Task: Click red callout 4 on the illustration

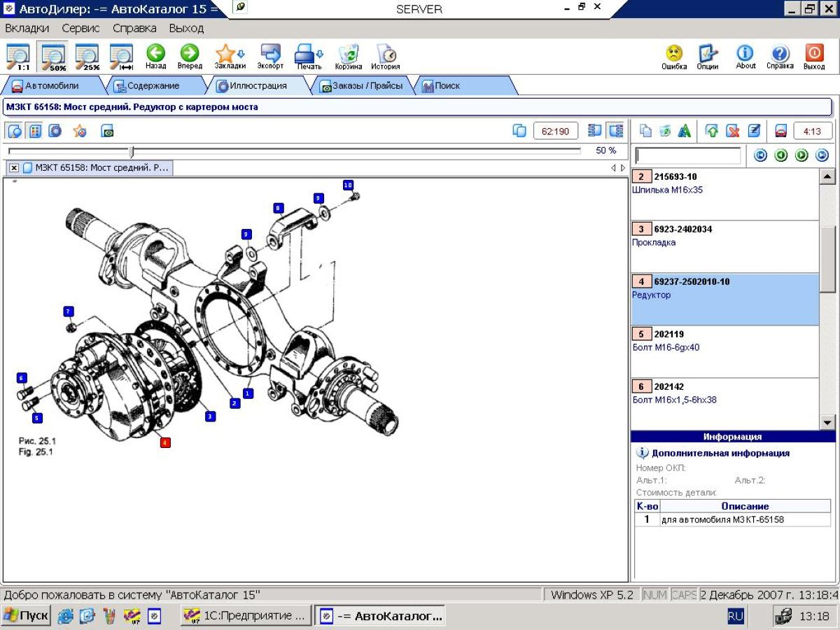Action: click(x=165, y=442)
